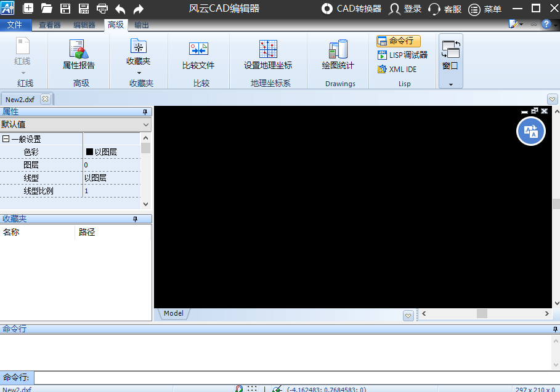Create a new file from the title bar
This screenshot has width=560, height=392.
point(28,8)
